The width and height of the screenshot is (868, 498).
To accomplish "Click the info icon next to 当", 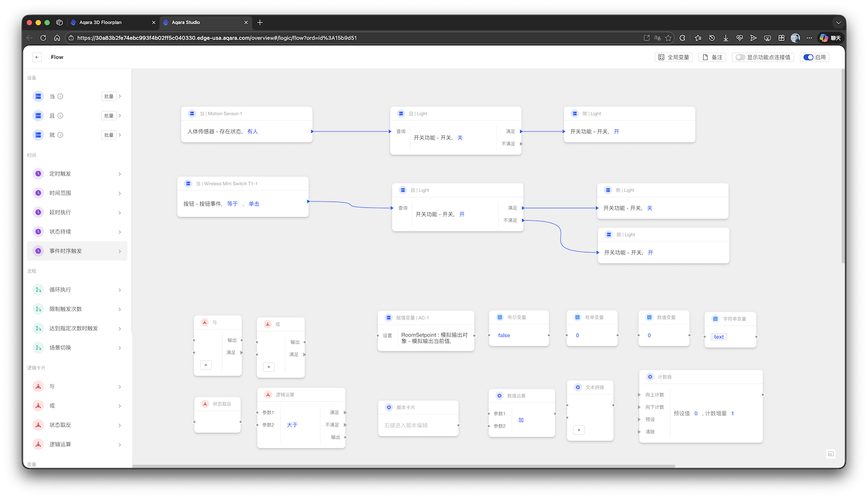I will coord(60,97).
